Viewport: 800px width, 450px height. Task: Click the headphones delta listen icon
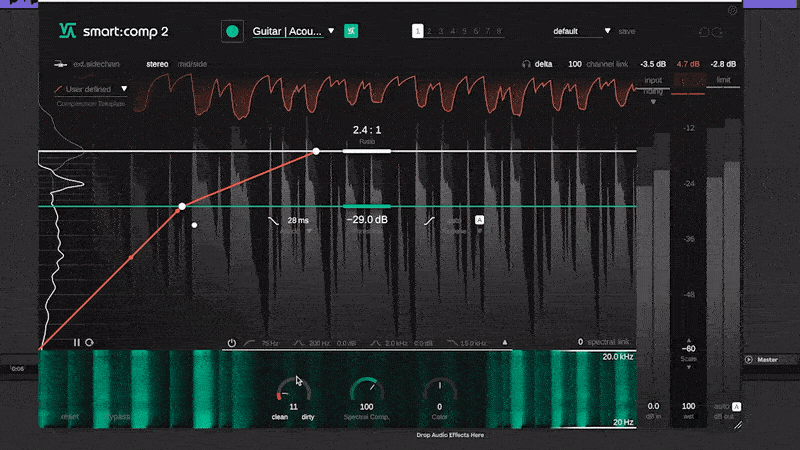526,64
